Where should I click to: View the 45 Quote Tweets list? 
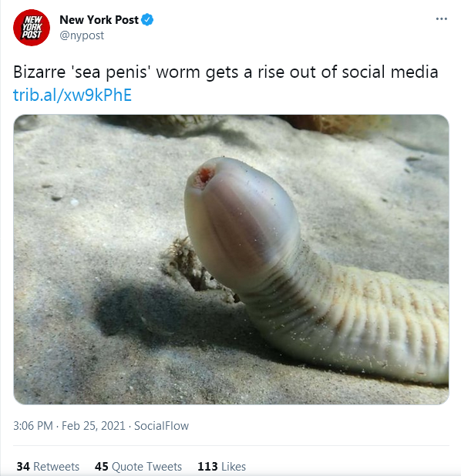pos(138,467)
